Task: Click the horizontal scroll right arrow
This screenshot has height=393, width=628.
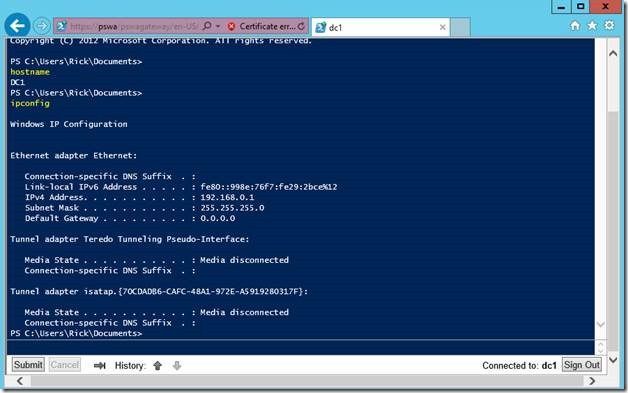Action: coord(592,381)
